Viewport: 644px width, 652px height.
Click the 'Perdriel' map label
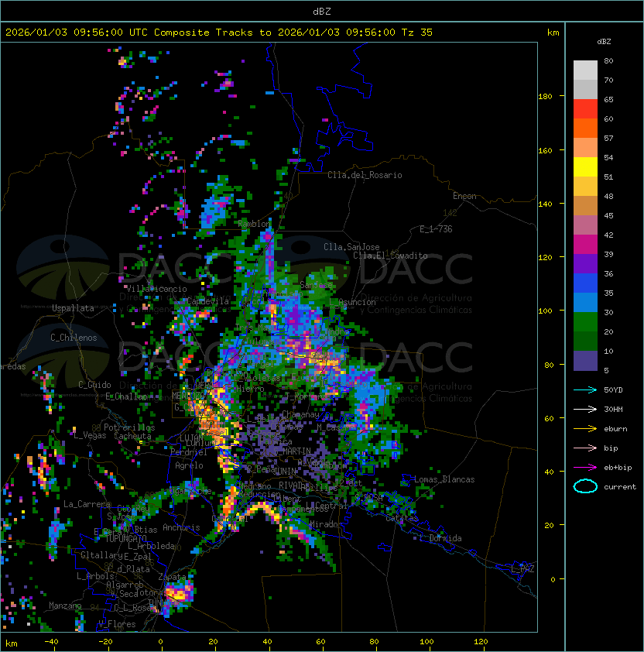[x=189, y=451]
